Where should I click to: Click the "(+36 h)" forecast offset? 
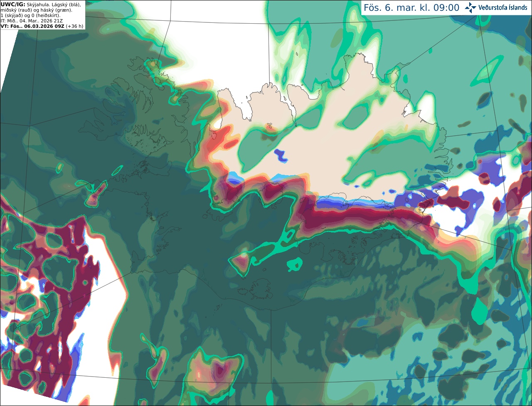point(74,26)
